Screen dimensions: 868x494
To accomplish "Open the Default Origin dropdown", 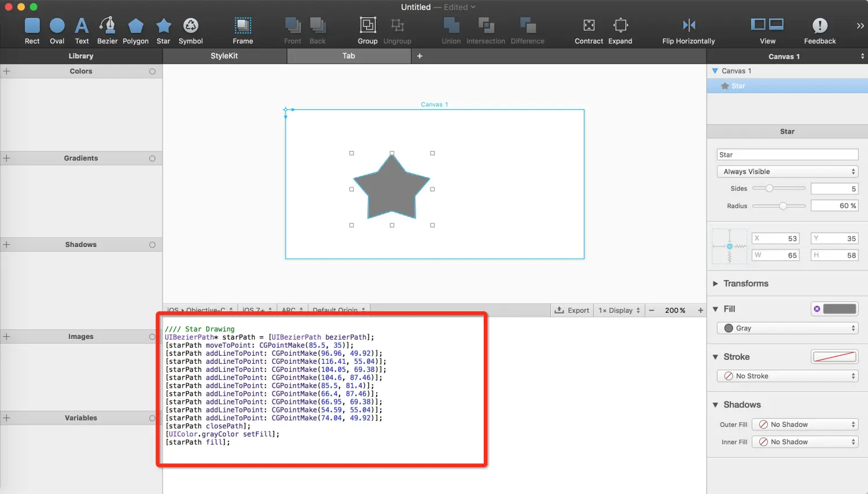I will click(339, 311).
